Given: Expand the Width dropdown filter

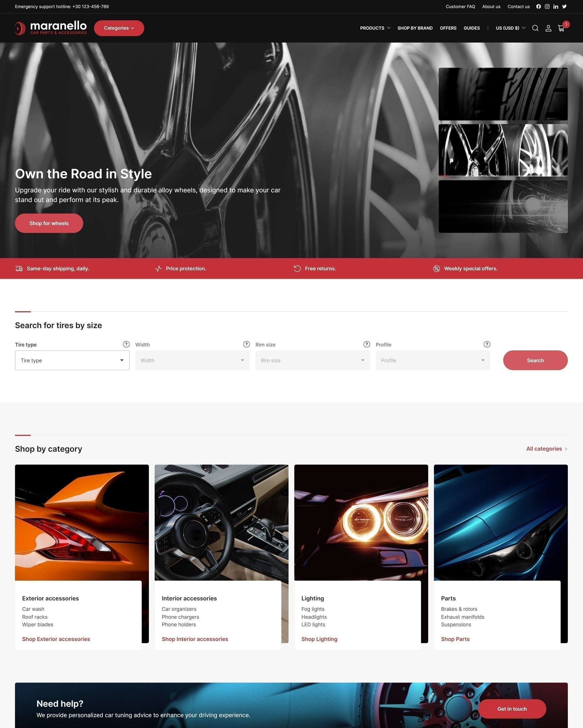Looking at the screenshot, I should click(192, 360).
